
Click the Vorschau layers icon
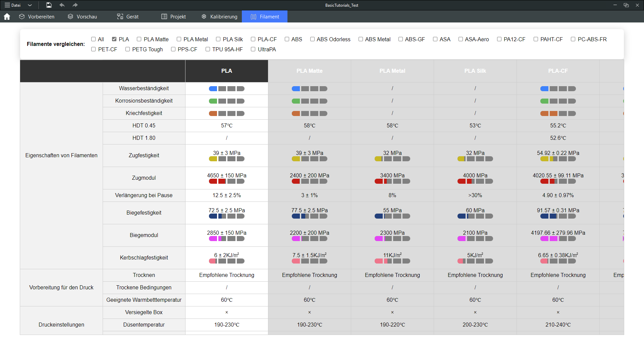[x=70, y=17]
